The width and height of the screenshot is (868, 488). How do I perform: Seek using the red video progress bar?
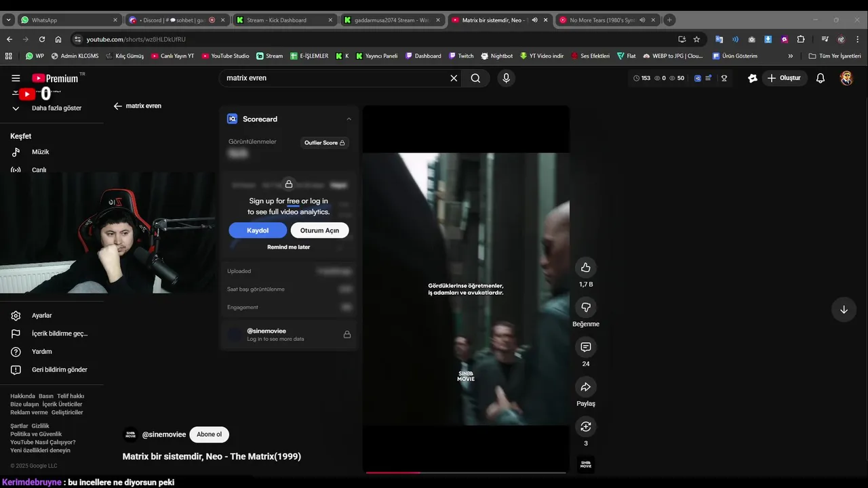point(465,472)
